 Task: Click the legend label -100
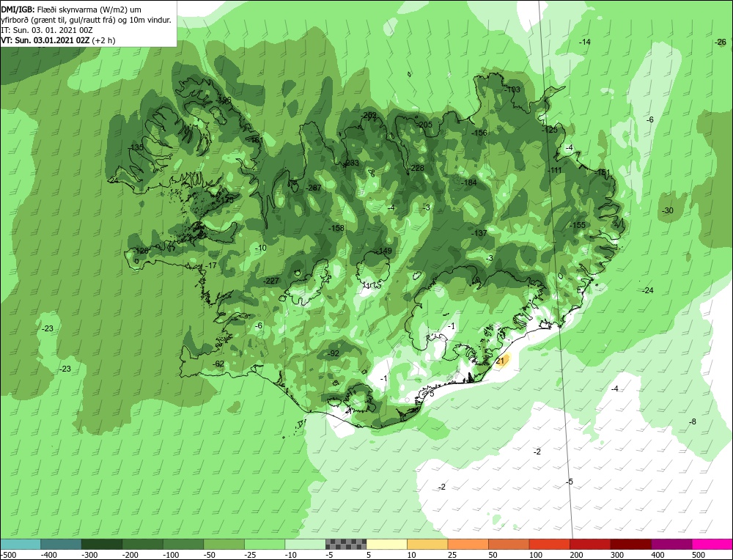[x=171, y=555]
